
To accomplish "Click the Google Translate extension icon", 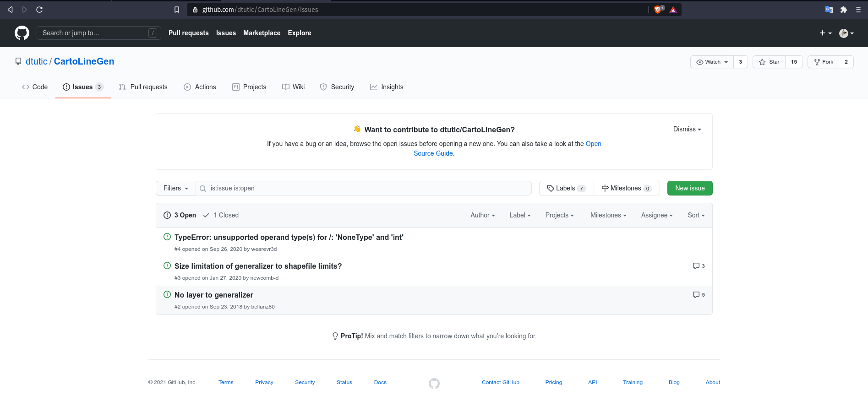I will (829, 10).
